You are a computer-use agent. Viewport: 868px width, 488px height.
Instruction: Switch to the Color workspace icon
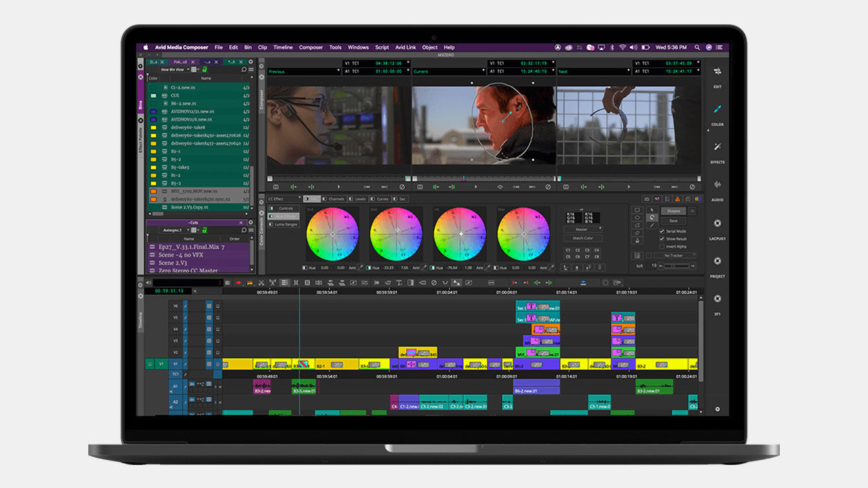coord(717,110)
